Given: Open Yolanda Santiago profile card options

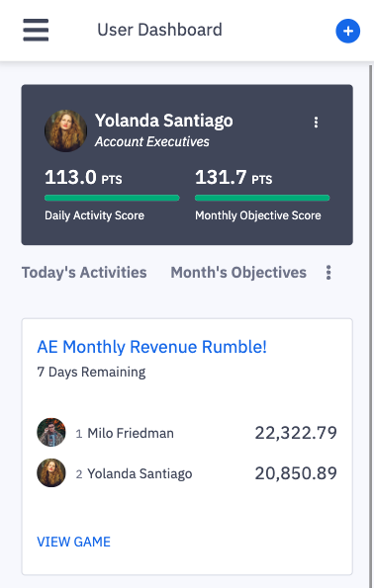Looking at the screenshot, I should (316, 123).
